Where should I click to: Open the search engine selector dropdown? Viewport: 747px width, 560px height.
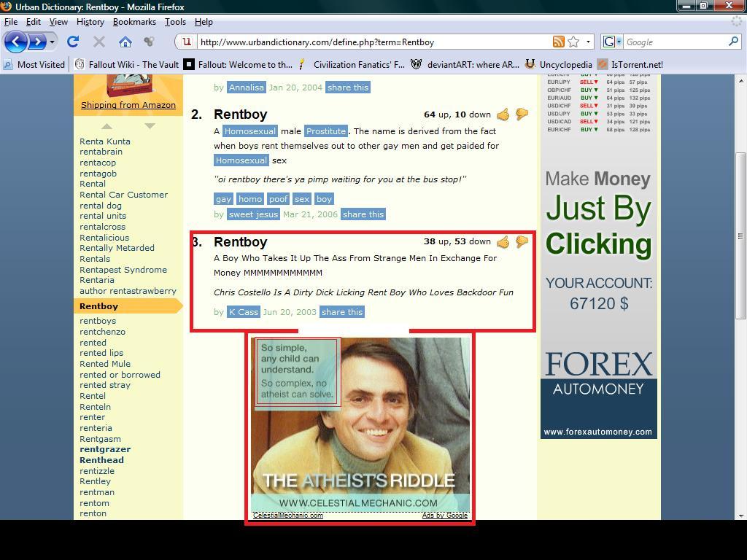(x=613, y=42)
